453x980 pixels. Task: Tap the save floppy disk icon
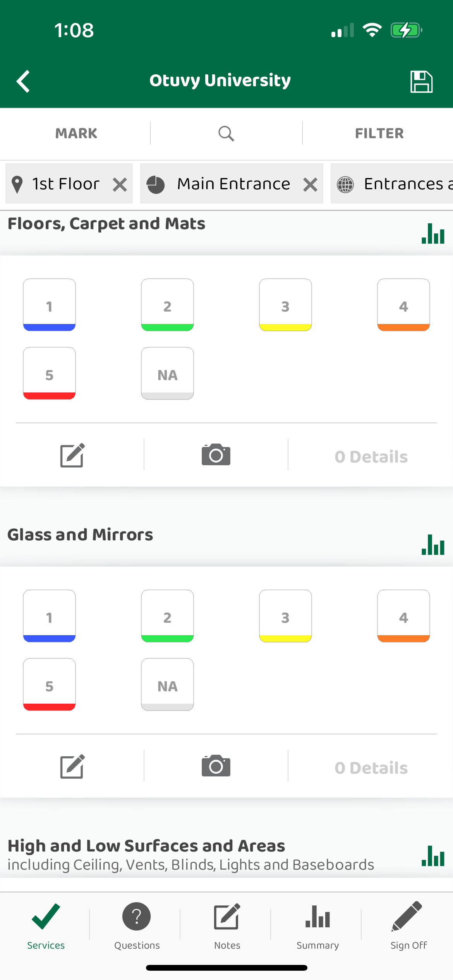421,81
